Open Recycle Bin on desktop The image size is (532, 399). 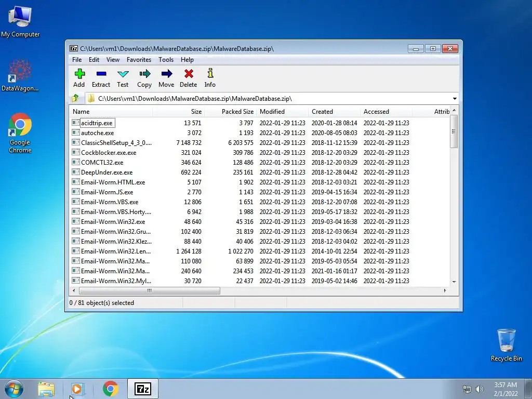click(506, 345)
